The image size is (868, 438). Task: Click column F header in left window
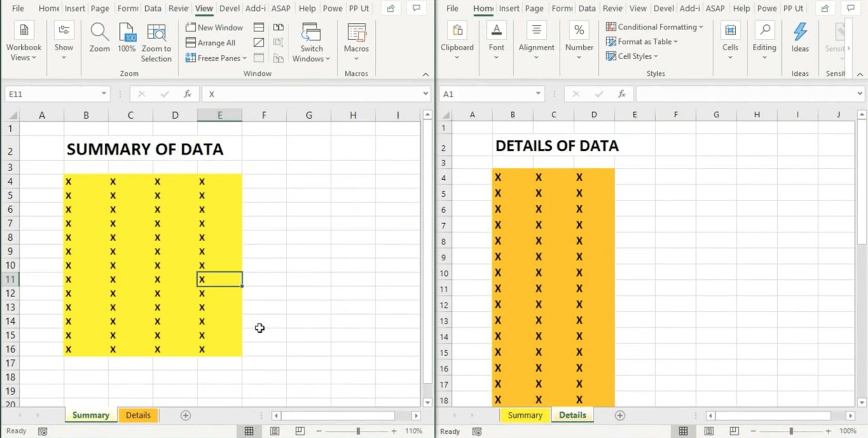(x=264, y=115)
